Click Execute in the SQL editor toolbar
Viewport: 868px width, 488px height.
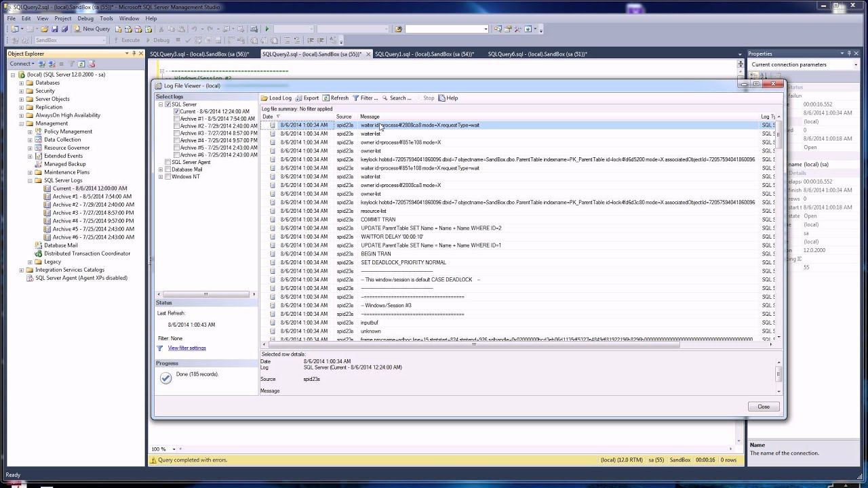126,40
